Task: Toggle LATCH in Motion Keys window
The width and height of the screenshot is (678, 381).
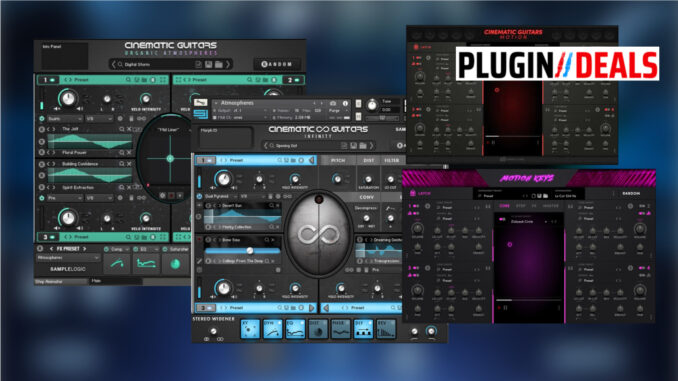Action: click(420, 193)
